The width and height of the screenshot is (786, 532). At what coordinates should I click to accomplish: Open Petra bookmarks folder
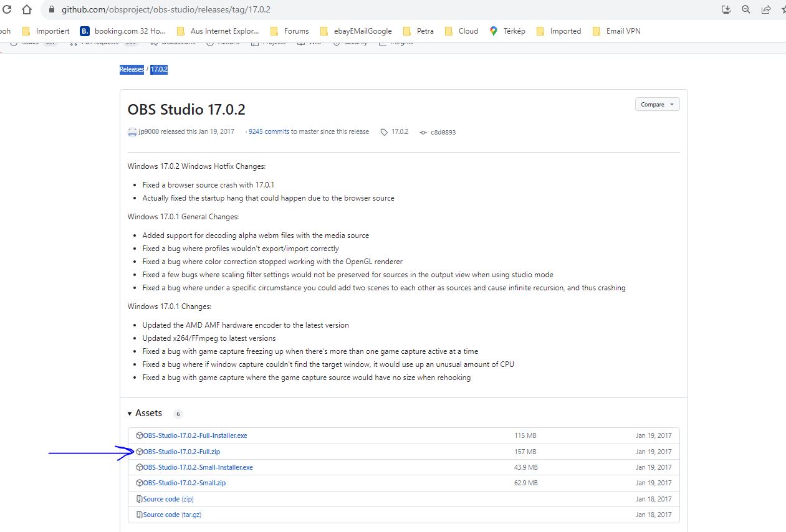coord(418,31)
